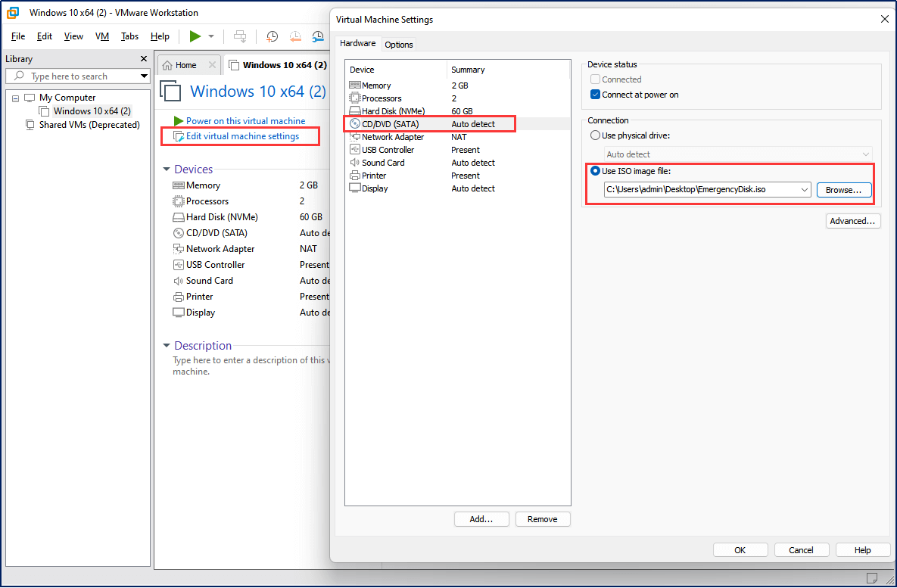Select Memory row icon in settings hardware list
This screenshot has width=897, height=588.
point(355,86)
